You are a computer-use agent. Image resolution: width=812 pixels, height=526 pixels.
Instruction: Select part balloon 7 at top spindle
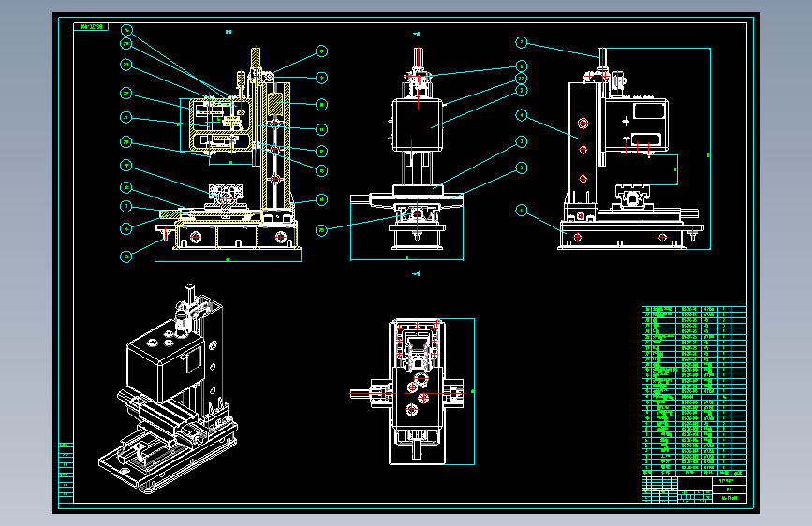[522, 42]
